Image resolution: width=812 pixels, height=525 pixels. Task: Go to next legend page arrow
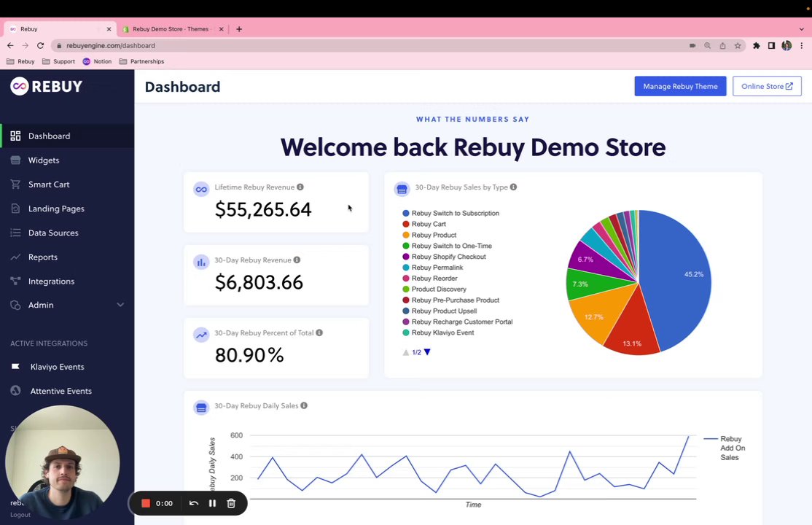(x=427, y=352)
